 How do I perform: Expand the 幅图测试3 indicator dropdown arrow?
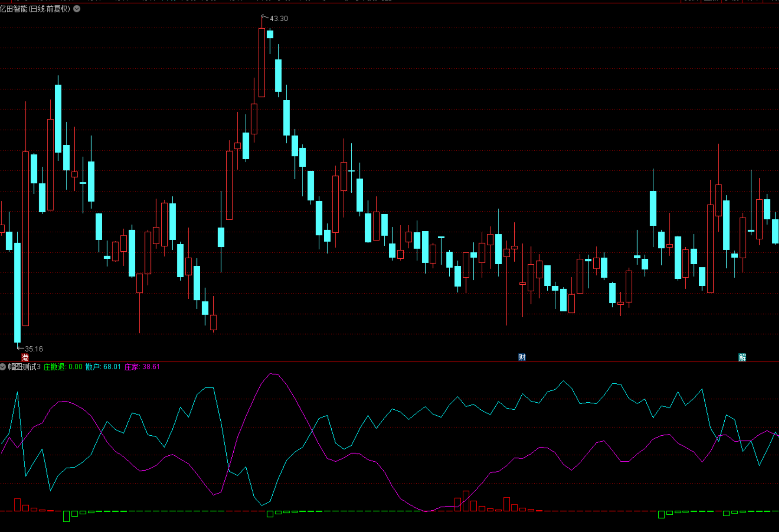3,367
